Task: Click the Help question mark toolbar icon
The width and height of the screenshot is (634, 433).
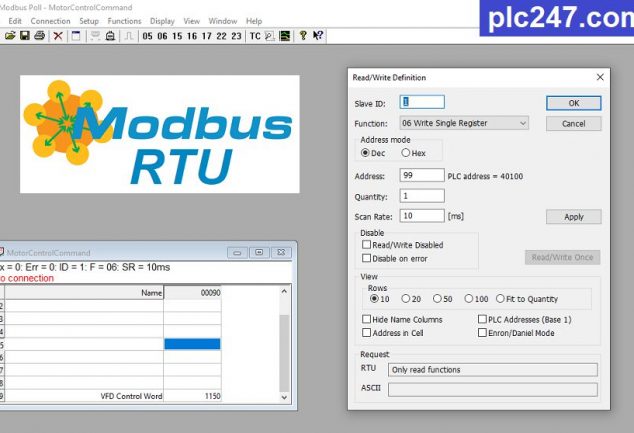Action: pyautogui.click(x=303, y=36)
